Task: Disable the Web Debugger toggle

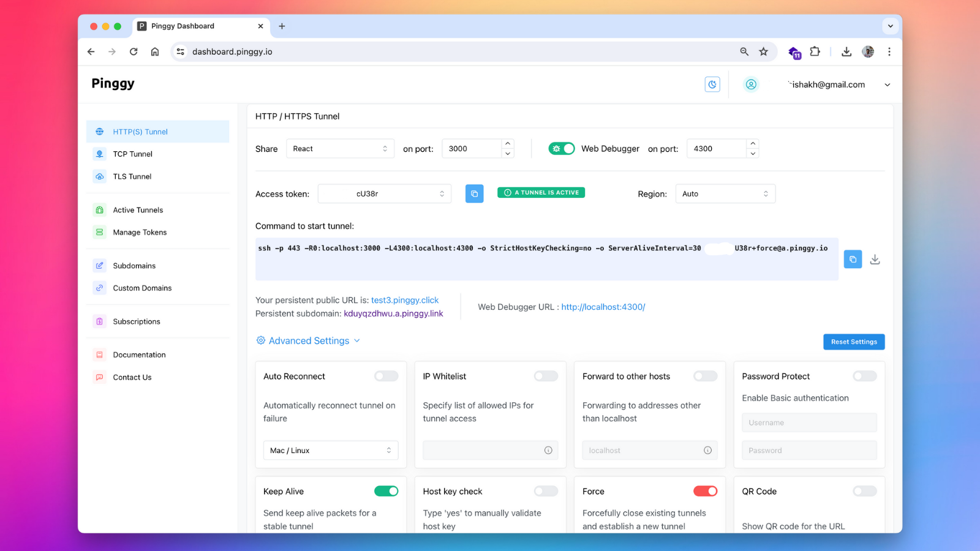Action: (562, 149)
